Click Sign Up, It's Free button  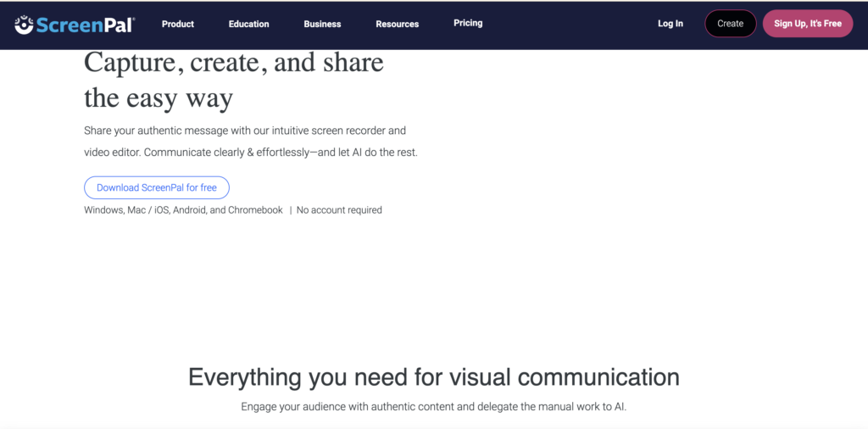[x=807, y=24]
